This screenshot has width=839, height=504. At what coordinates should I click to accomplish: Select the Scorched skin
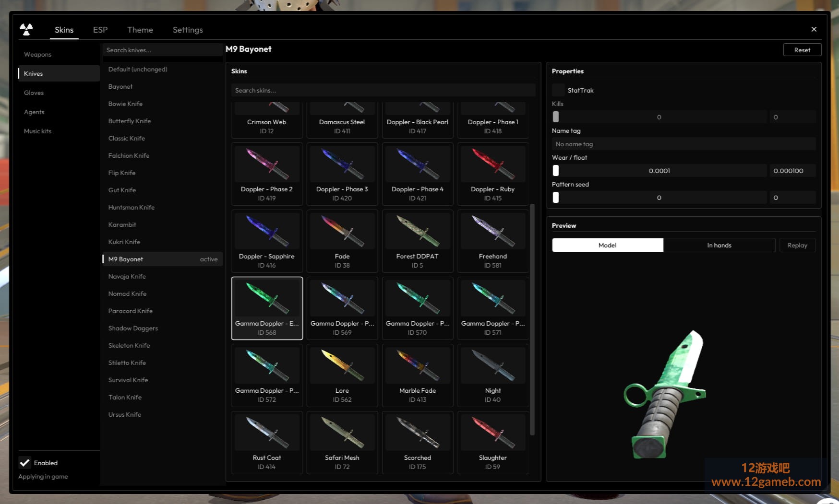tap(418, 443)
